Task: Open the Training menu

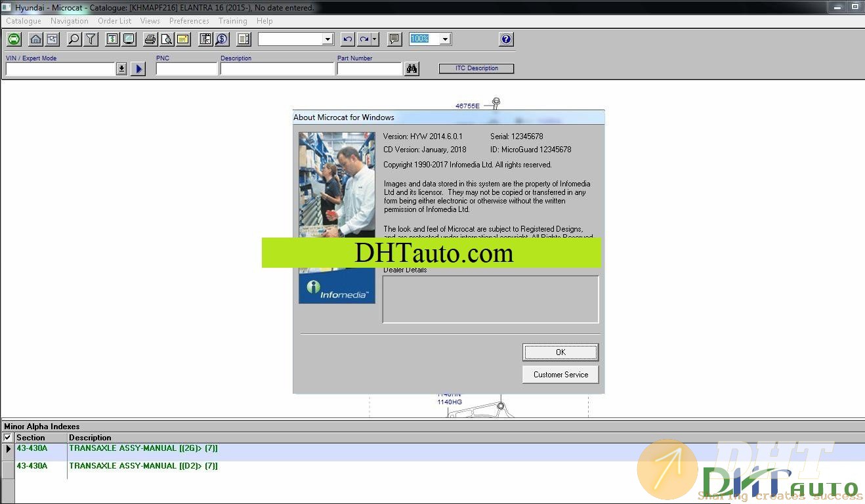Action: point(233,21)
